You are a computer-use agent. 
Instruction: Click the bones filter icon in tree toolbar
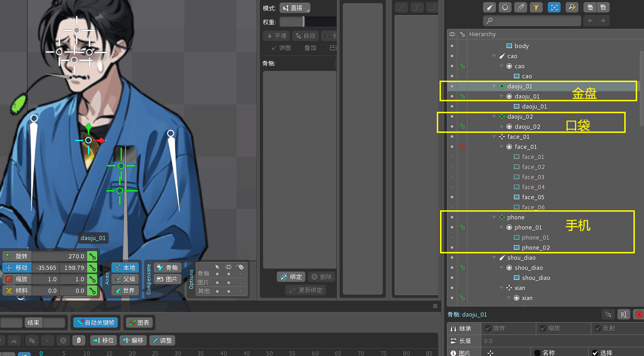(x=490, y=7)
